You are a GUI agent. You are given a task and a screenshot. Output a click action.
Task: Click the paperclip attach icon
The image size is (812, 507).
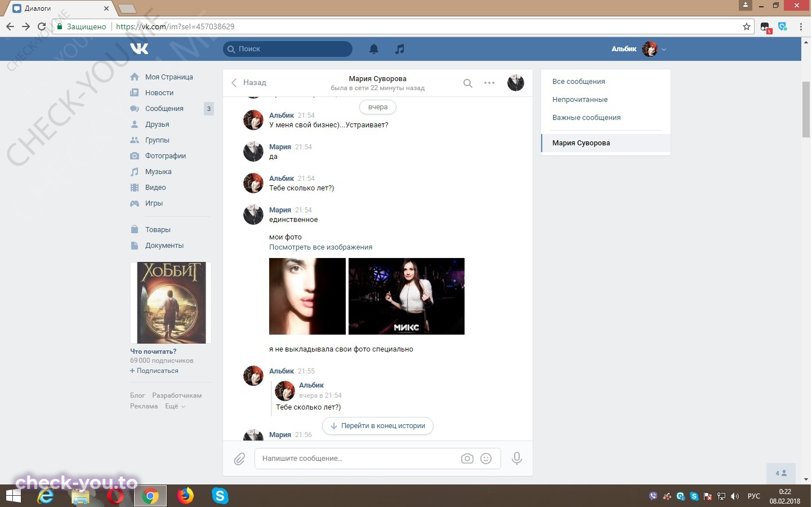coord(240,459)
